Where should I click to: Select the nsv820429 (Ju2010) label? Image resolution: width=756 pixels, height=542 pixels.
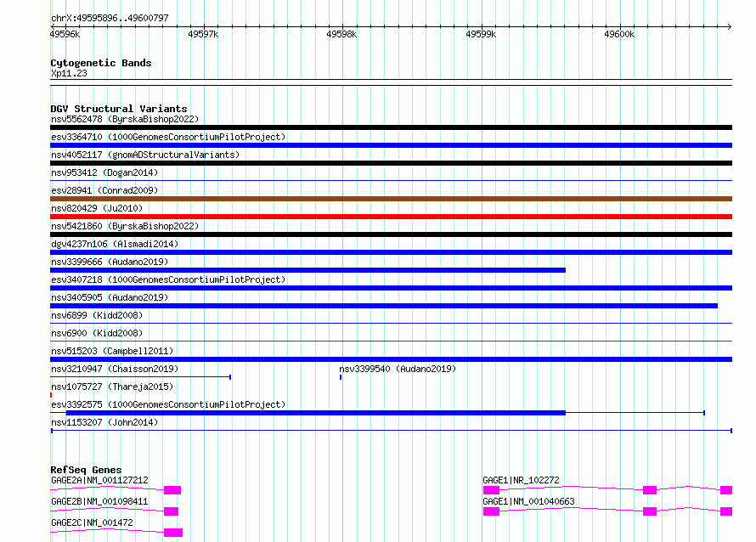[97, 208]
